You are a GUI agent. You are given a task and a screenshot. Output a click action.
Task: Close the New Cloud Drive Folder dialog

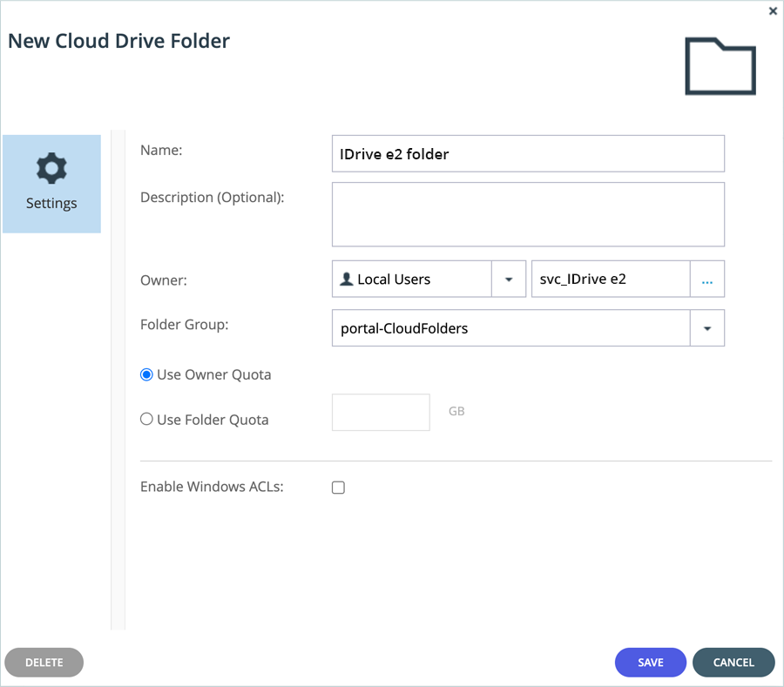pos(773,11)
